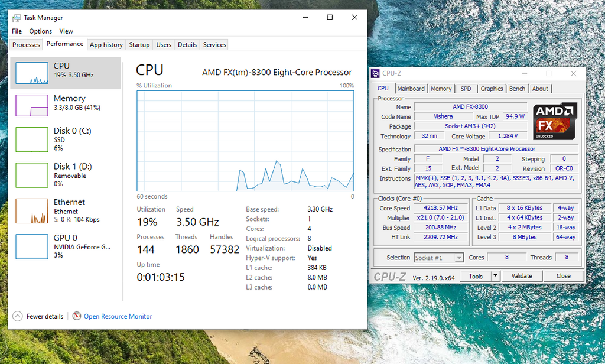Switch to the Graphics tab in CPU-Z

pos(492,89)
